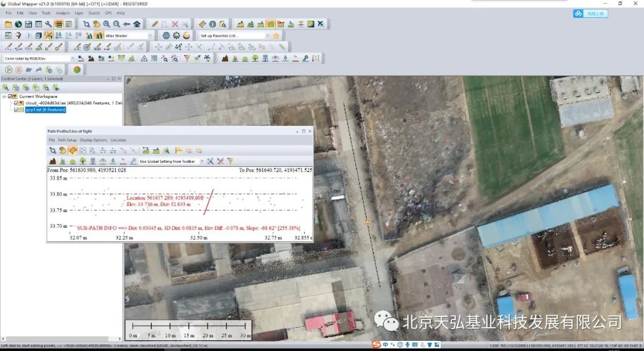
Task: Select the cloud_-4024d63d.las layer row
Action: point(74,103)
